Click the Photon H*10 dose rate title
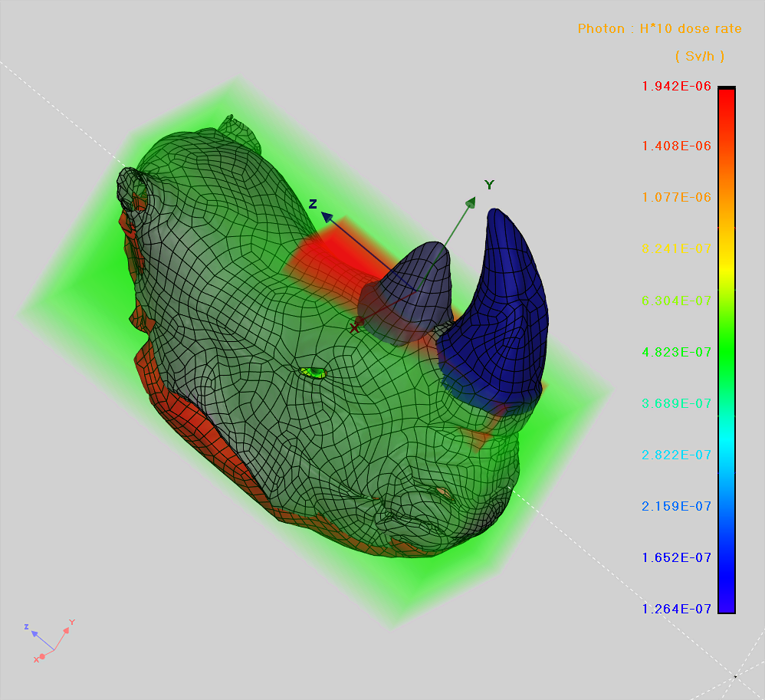 659,29
